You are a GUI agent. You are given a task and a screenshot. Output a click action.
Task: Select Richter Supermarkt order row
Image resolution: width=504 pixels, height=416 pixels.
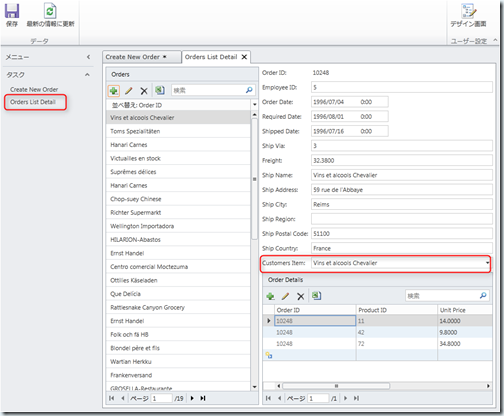[x=178, y=213]
